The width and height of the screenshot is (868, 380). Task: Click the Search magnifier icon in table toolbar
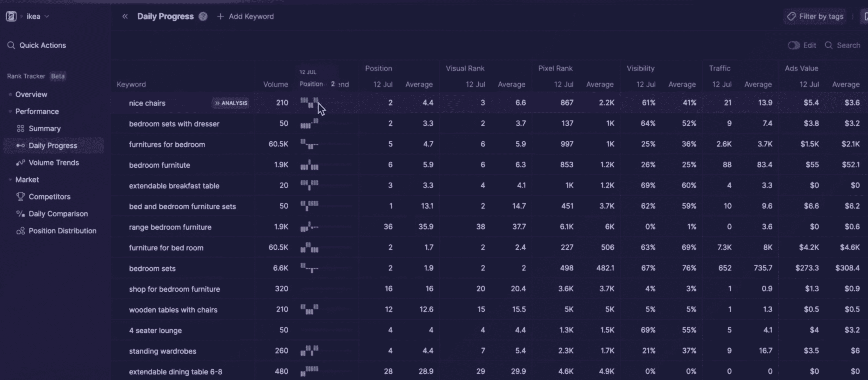(829, 45)
